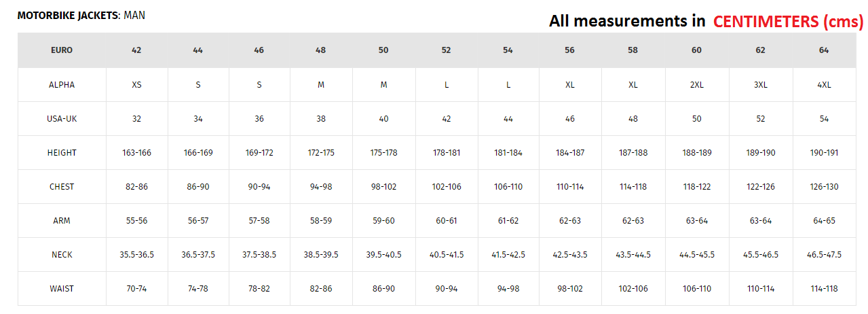The width and height of the screenshot is (868, 314).
Task: Select the neck value 40.5-41.5
Action: (447, 255)
